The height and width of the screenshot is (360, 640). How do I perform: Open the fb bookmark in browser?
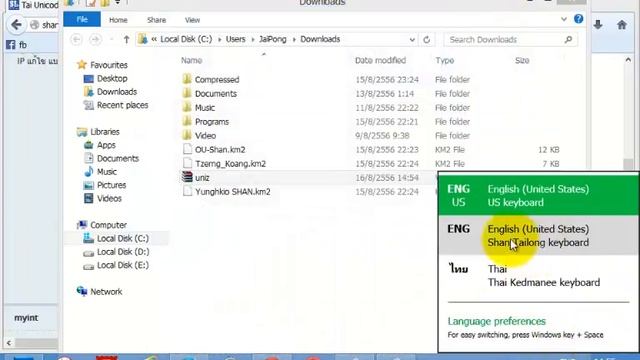click(17, 45)
